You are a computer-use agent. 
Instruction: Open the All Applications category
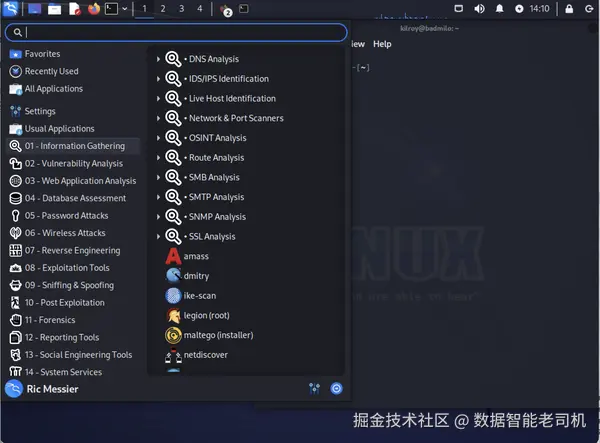[x=73, y=89]
